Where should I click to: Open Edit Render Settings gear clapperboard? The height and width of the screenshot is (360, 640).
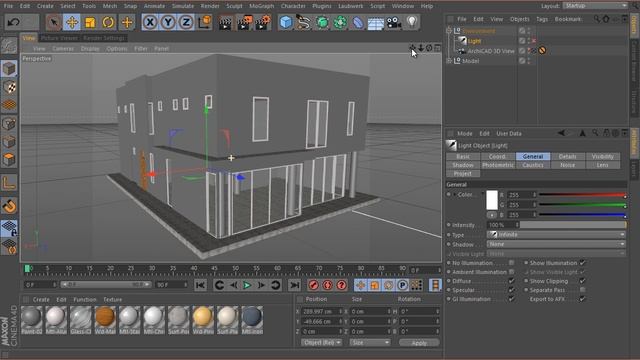263,22
